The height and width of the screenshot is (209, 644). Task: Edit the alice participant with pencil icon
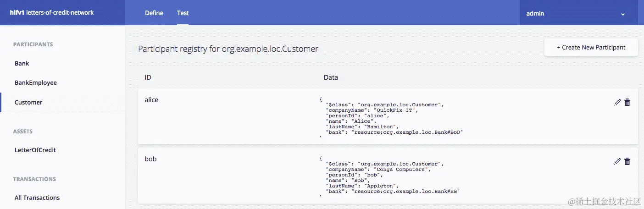click(x=617, y=102)
